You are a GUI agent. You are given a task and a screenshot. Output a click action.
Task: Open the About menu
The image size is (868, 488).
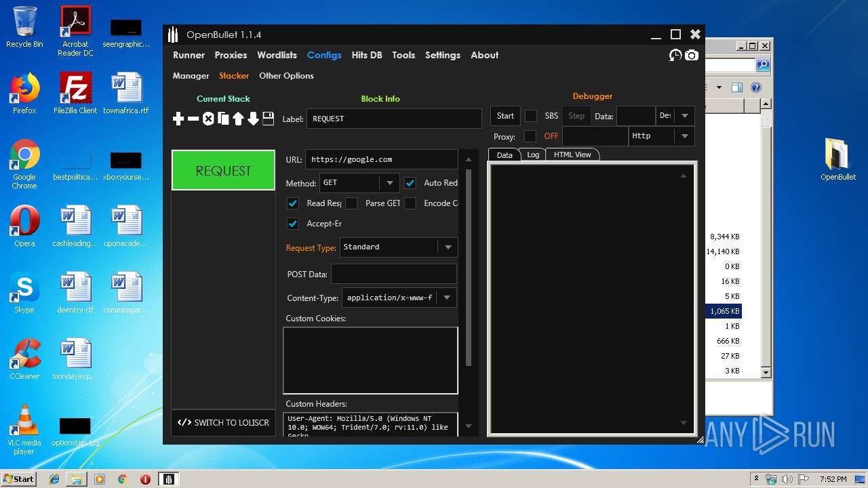[x=485, y=55]
